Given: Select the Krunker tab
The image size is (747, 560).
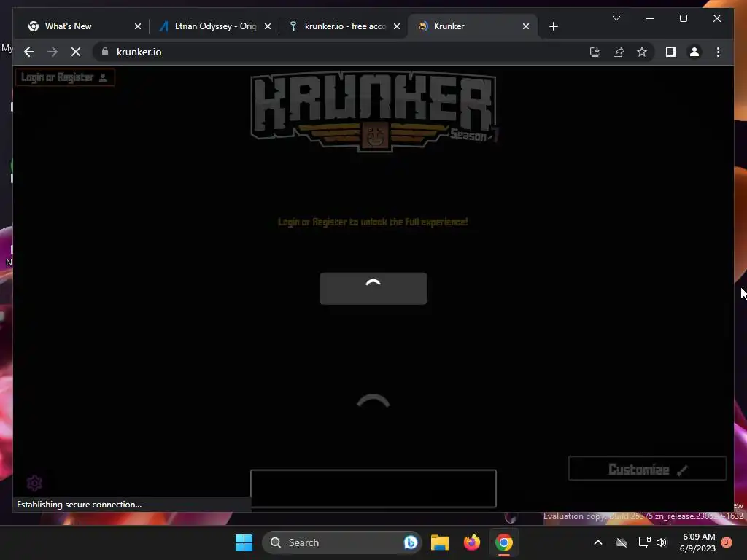Looking at the screenshot, I should (473, 26).
